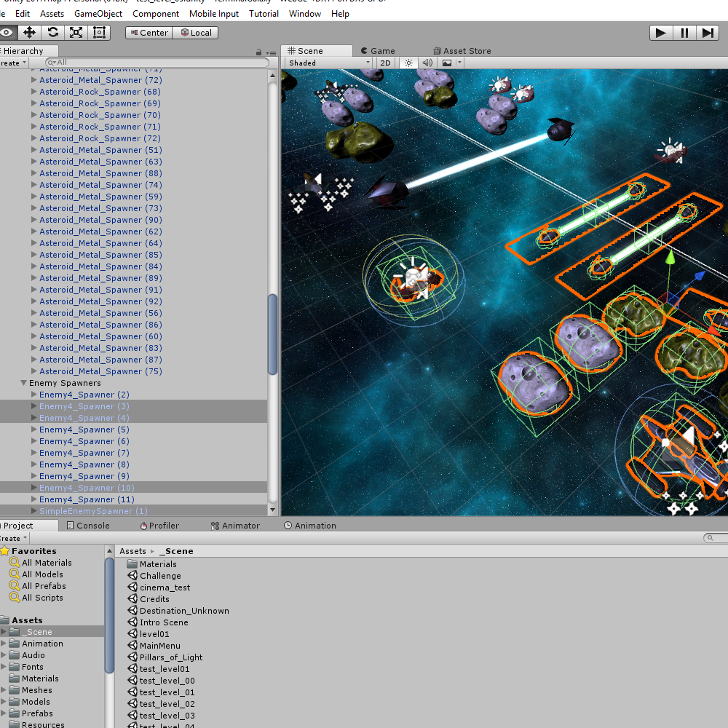Select All Prefabs favorite search
Screen dimensions: 728x728
coord(44,586)
